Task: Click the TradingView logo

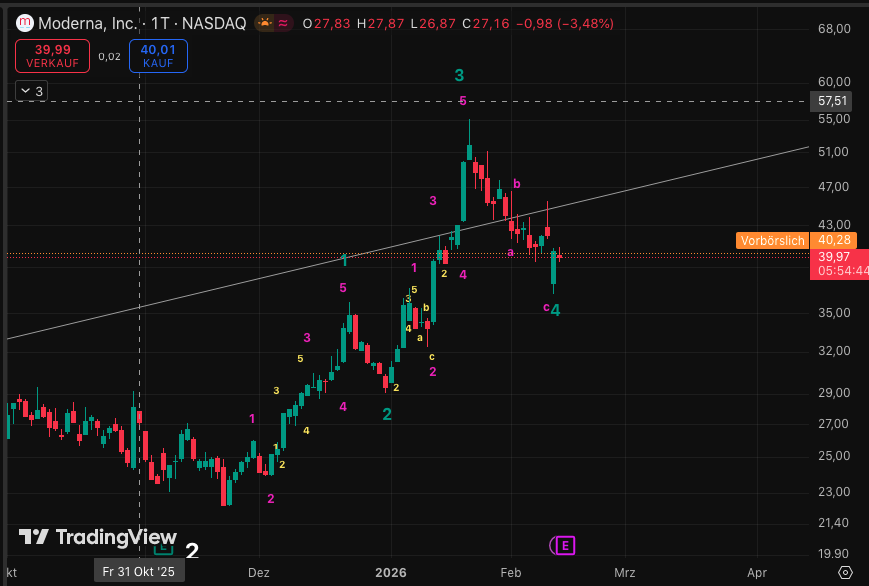Action: click(98, 537)
